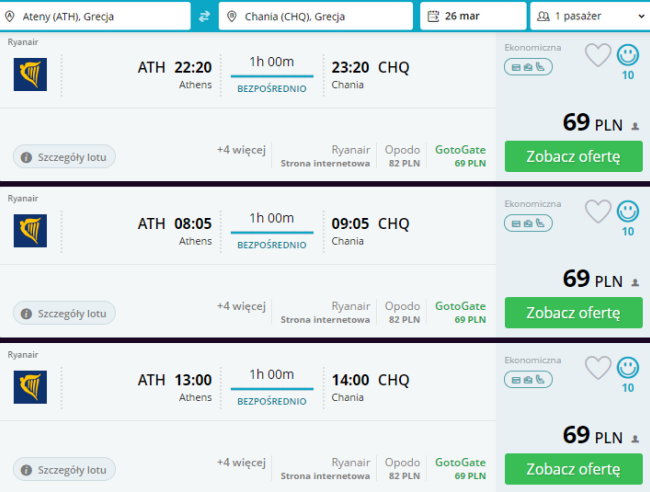Click smiley rating icon for 22:20 flight
The image size is (650, 492).
(x=628, y=55)
